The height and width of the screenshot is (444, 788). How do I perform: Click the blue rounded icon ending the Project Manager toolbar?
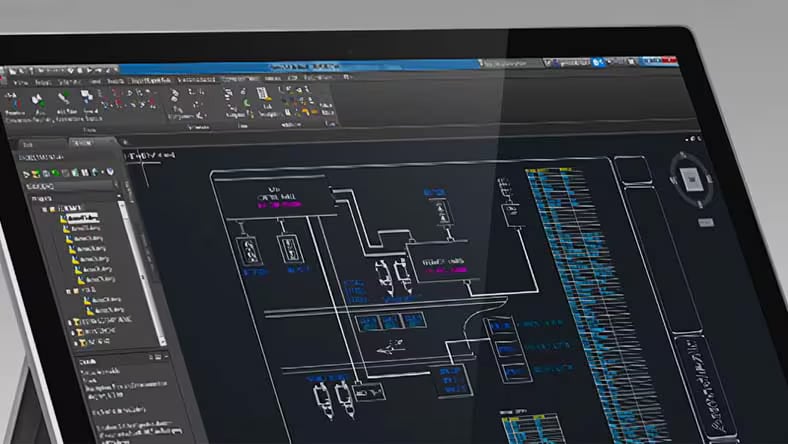point(110,172)
